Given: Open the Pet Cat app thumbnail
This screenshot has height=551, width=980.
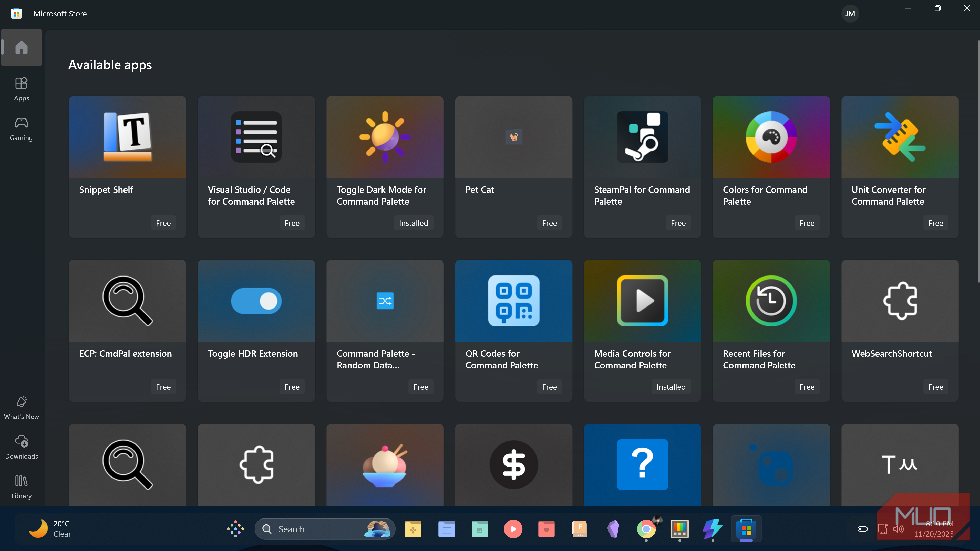Looking at the screenshot, I should tap(514, 137).
